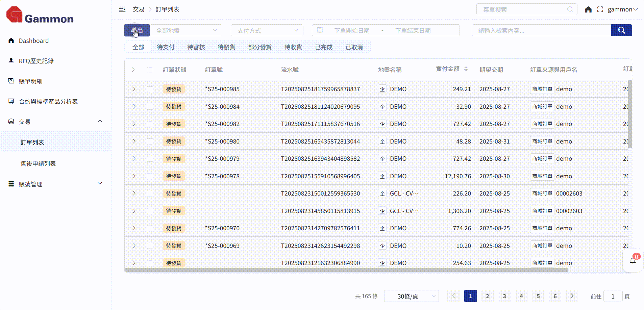
Task: Collapse sidebar with the menu fold icon
Action: click(122, 9)
